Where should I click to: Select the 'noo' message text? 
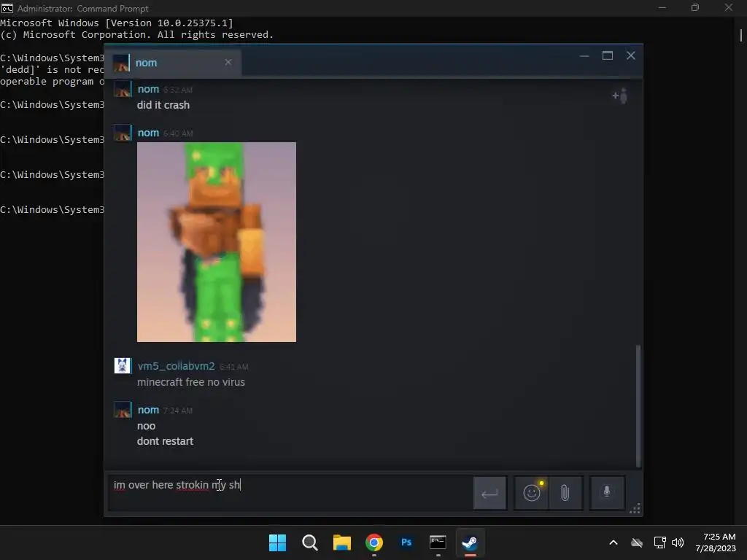pyautogui.click(x=146, y=426)
